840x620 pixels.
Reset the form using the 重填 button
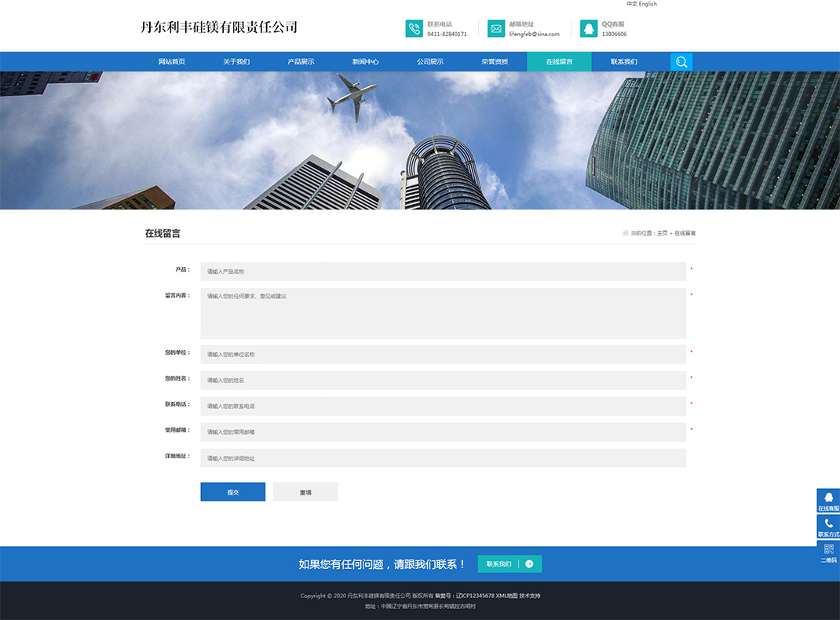(305, 491)
